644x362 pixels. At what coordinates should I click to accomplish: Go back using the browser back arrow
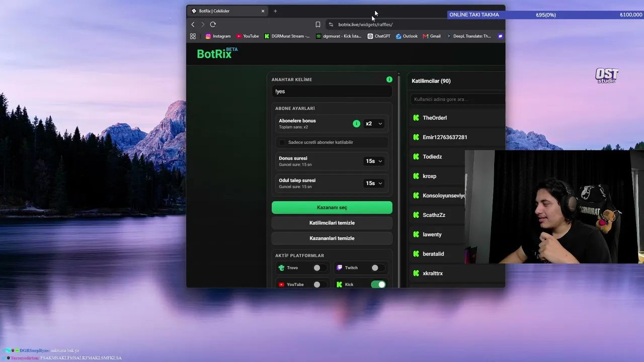pyautogui.click(x=193, y=24)
